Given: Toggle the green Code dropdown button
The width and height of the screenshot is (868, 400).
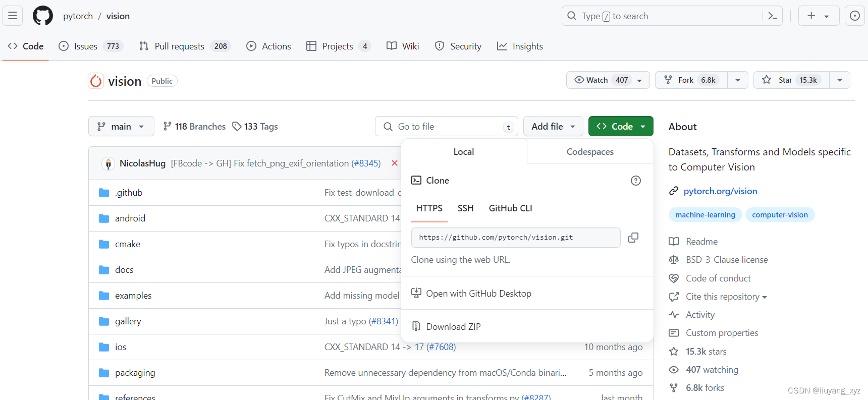Looking at the screenshot, I should [621, 126].
